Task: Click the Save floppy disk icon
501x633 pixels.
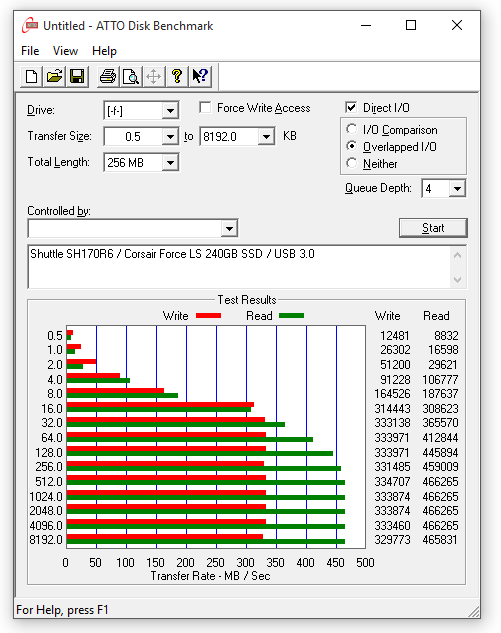Action: pos(77,76)
